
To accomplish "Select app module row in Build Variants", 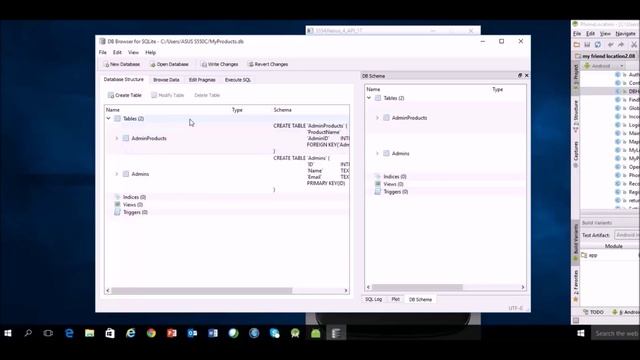I will [x=609, y=255].
